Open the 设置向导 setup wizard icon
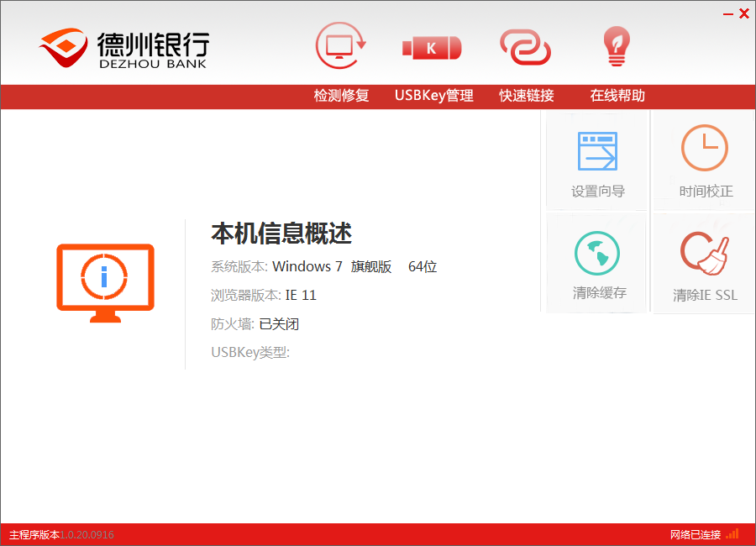 (x=597, y=151)
